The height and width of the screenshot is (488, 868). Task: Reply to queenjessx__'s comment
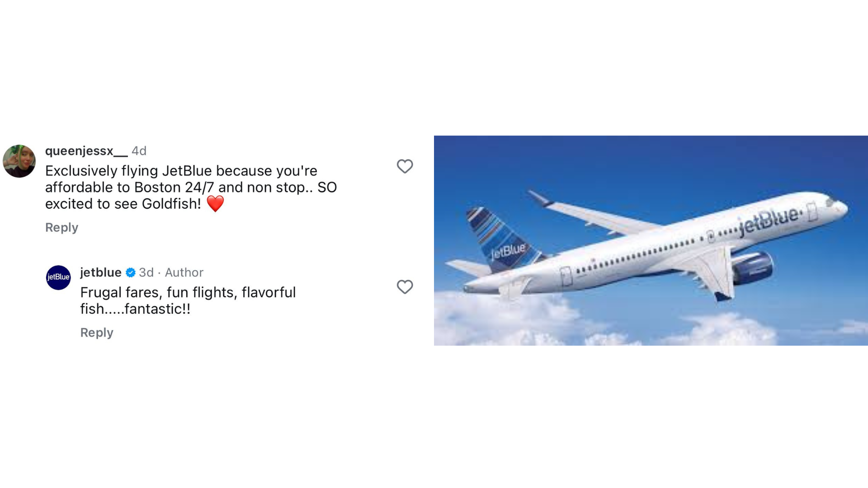coord(61,227)
